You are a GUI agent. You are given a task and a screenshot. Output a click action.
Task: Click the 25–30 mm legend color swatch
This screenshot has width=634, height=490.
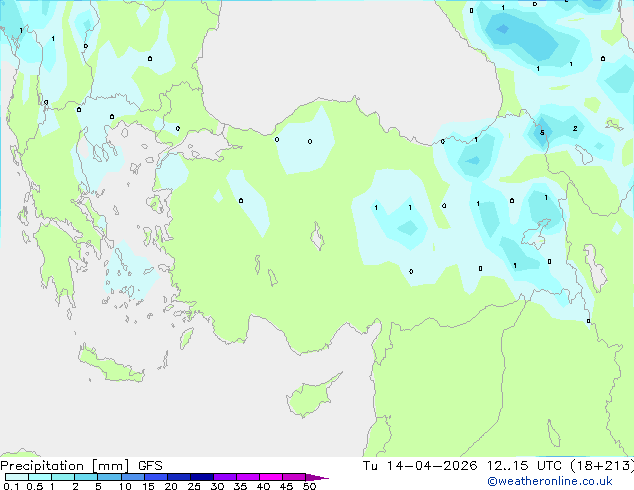coord(202,477)
